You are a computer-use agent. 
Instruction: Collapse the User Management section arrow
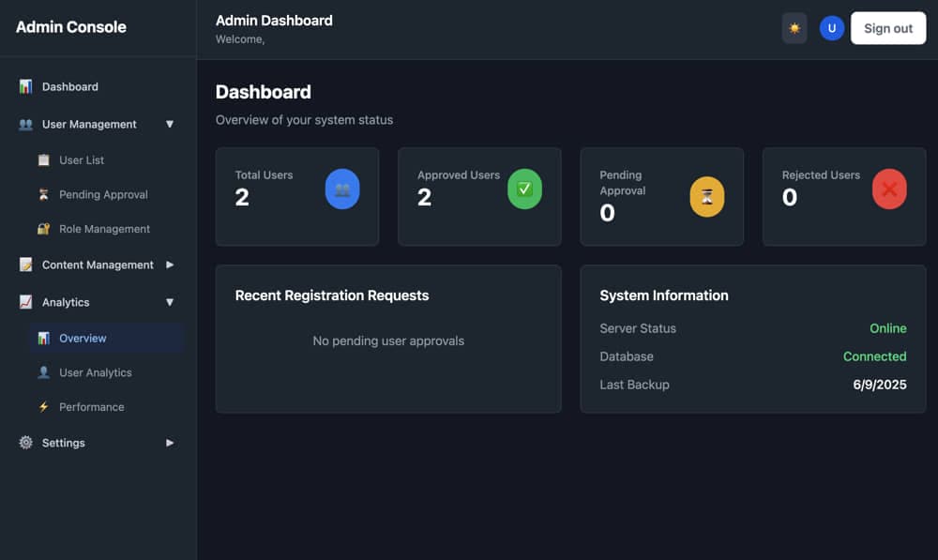pyautogui.click(x=170, y=124)
